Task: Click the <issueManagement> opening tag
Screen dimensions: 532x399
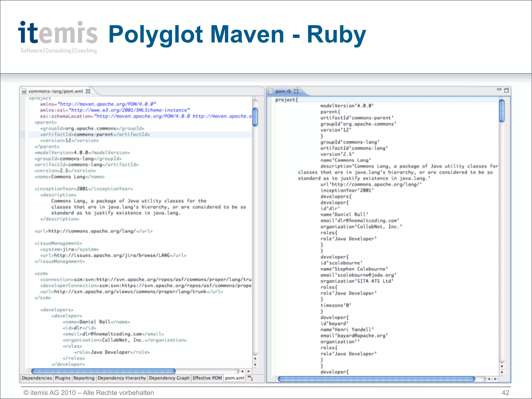Action: tap(58, 243)
